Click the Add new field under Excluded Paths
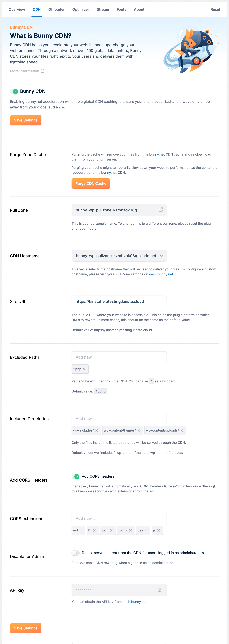The width and height of the screenshot is (229, 644). (119, 357)
